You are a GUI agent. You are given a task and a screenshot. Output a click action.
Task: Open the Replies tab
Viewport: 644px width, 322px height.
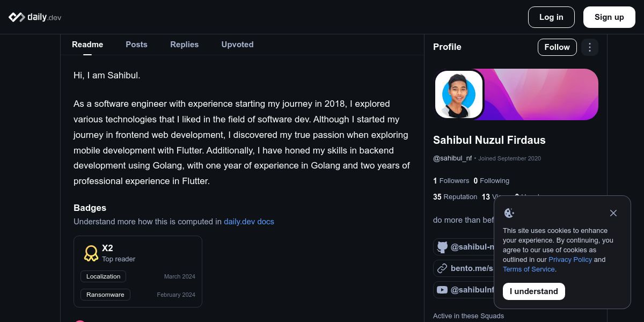(x=184, y=45)
